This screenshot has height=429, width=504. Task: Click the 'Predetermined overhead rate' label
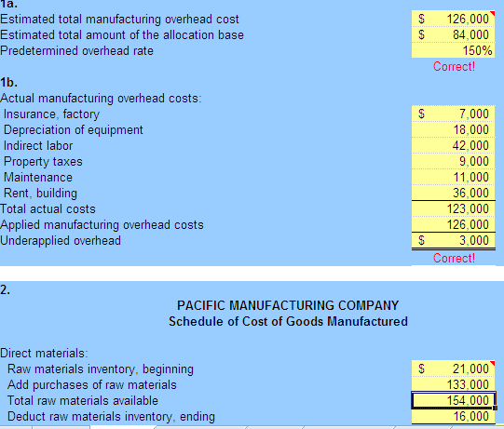pos(76,51)
